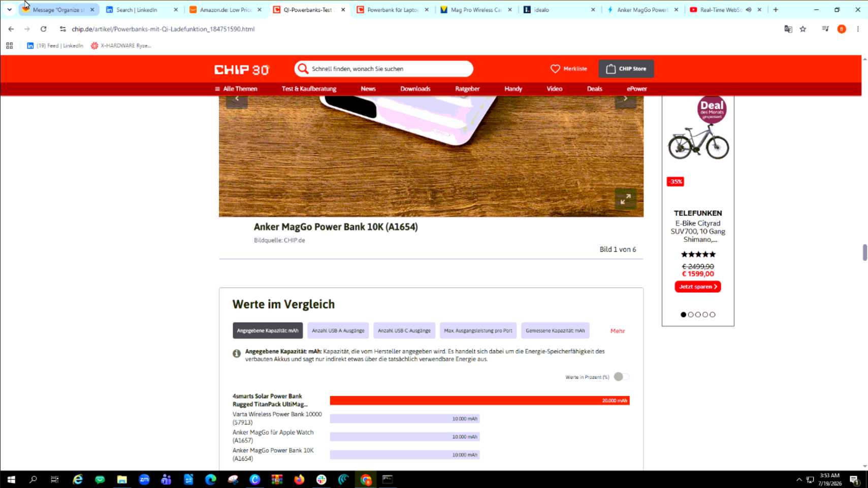Image resolution: width=868 pixels, height=488 pixels.
Task: Open the Merkliste heart icon
Action: click(x=555, y=69)
